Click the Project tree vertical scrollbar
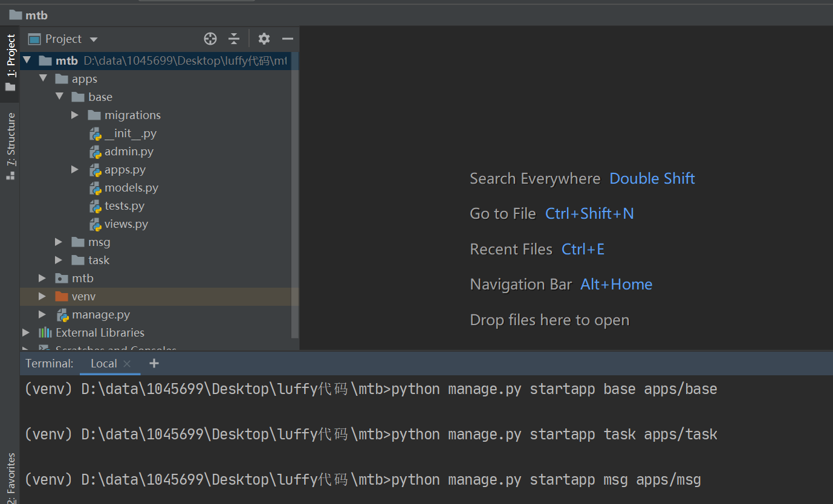The height and width of the screenshot is (504, 833). tap(295, 199)
